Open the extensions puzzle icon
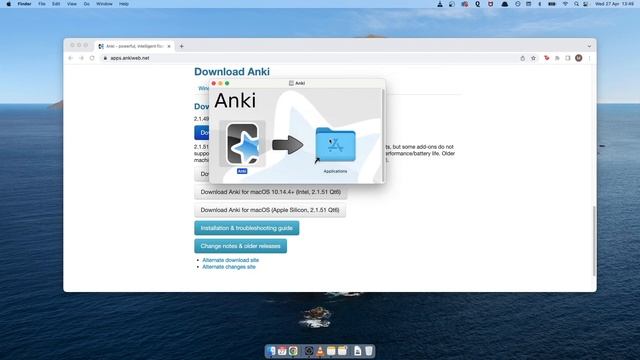The image size is (640, 360). pyautogui.click(x=557, y=58)
